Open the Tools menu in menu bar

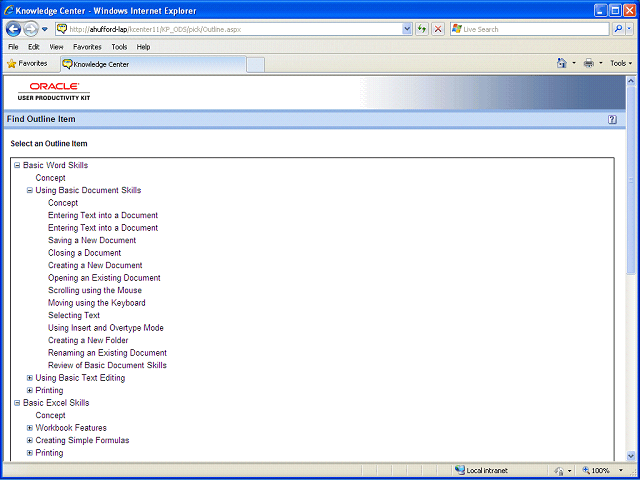point(119,47)
